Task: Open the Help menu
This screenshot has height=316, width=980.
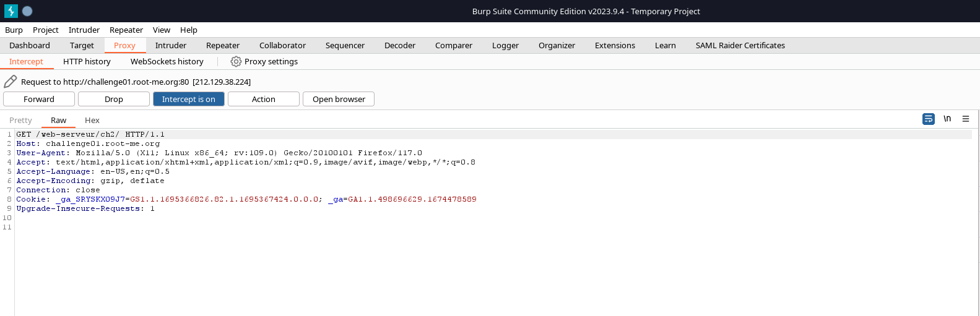Action: pyautogui.click(x=189, y=30)
